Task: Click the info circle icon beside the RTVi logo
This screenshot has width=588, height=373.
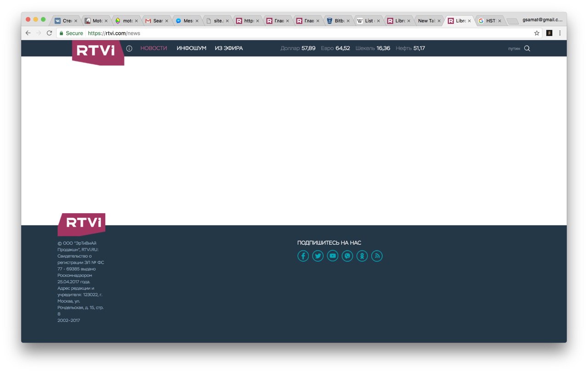Action: [129, 48]
